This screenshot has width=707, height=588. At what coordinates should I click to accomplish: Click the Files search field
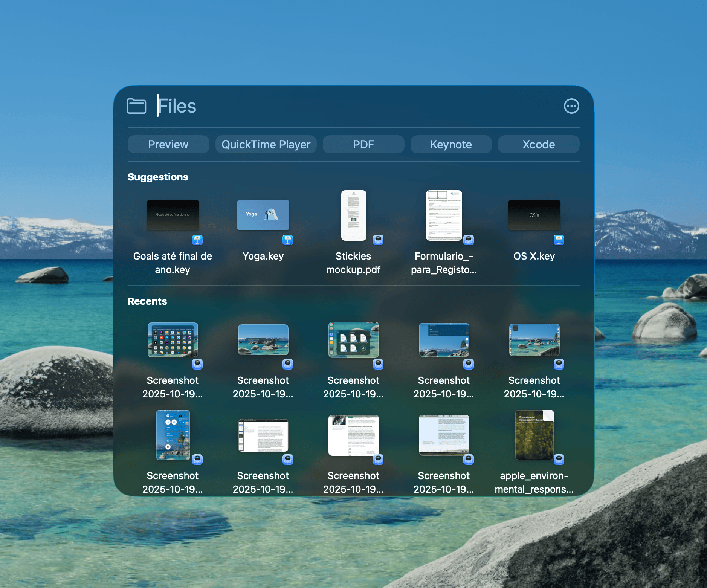tap(339, 106)
